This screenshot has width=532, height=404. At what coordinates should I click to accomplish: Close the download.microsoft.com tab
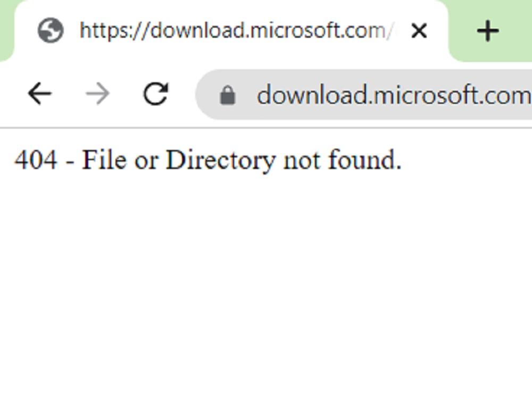419,31
